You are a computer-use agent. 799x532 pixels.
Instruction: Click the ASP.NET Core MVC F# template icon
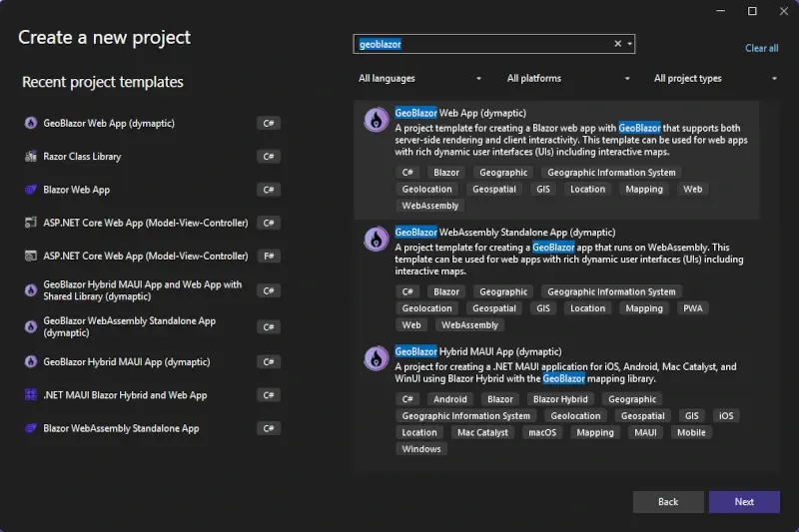pos(31,256)
